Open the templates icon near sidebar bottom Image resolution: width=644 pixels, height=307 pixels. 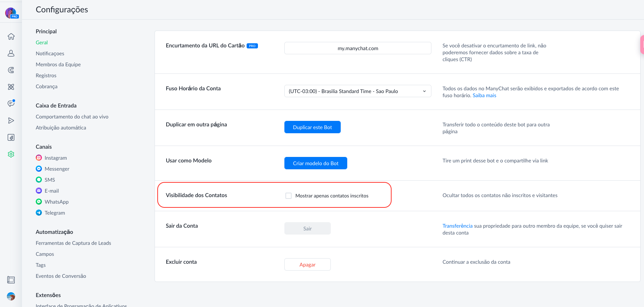pos(11,280)
